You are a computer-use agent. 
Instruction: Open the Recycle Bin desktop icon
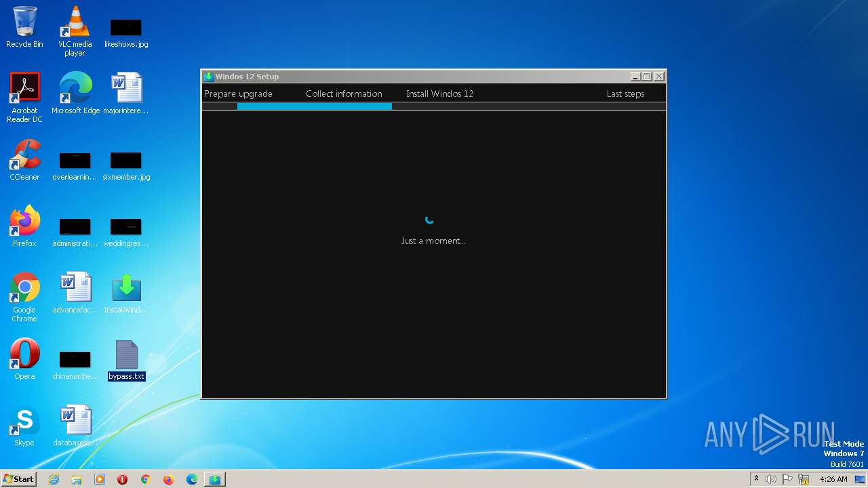(x=24, y=27)
